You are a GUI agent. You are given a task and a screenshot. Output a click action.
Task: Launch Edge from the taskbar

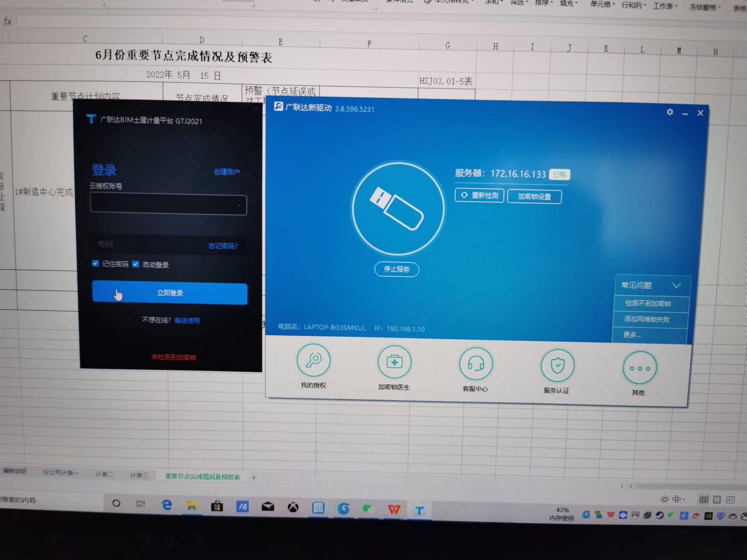[166, 505]
